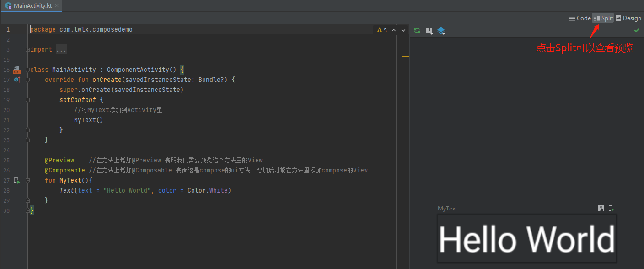The height and width of the screenshot is (269, 644).
Task: Enable Split view mode
Action: click(603, 18)
